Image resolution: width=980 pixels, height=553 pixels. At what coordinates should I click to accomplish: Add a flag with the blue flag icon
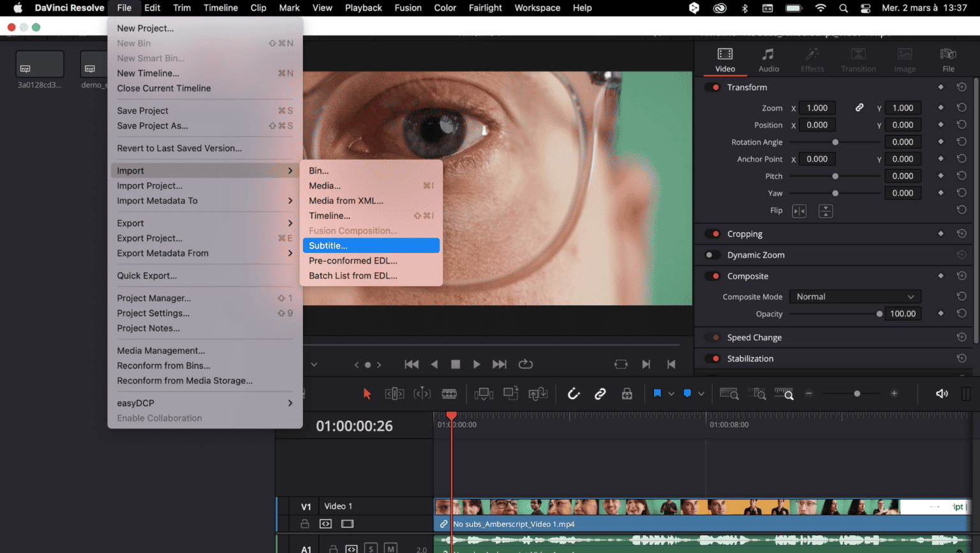point(658,393)
